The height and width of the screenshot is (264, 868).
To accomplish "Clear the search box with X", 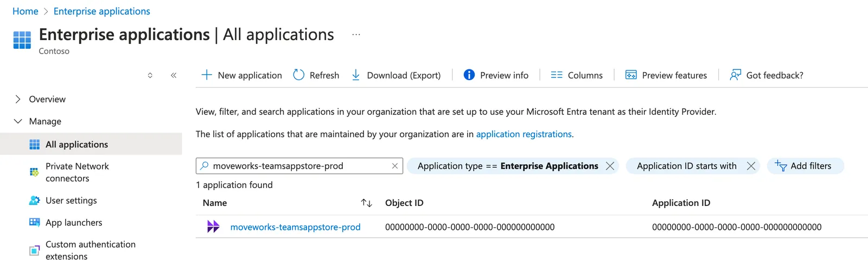I will point(395,166).
